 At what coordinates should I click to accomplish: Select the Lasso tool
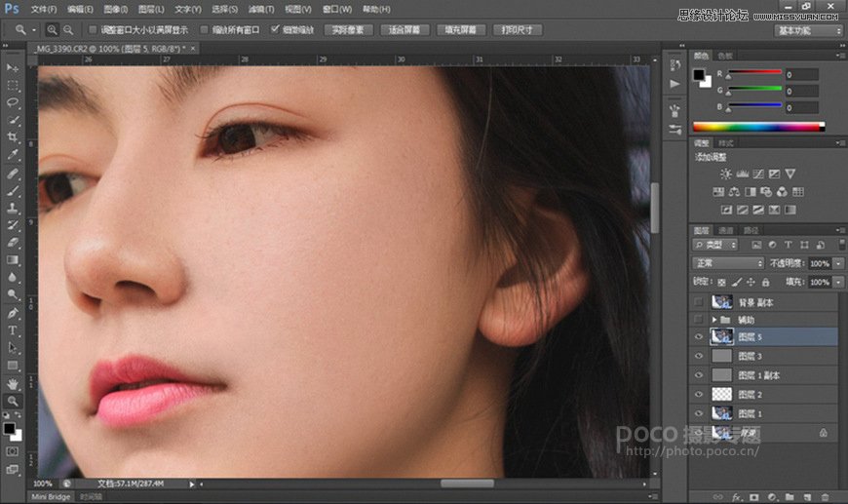click(14, 102)
